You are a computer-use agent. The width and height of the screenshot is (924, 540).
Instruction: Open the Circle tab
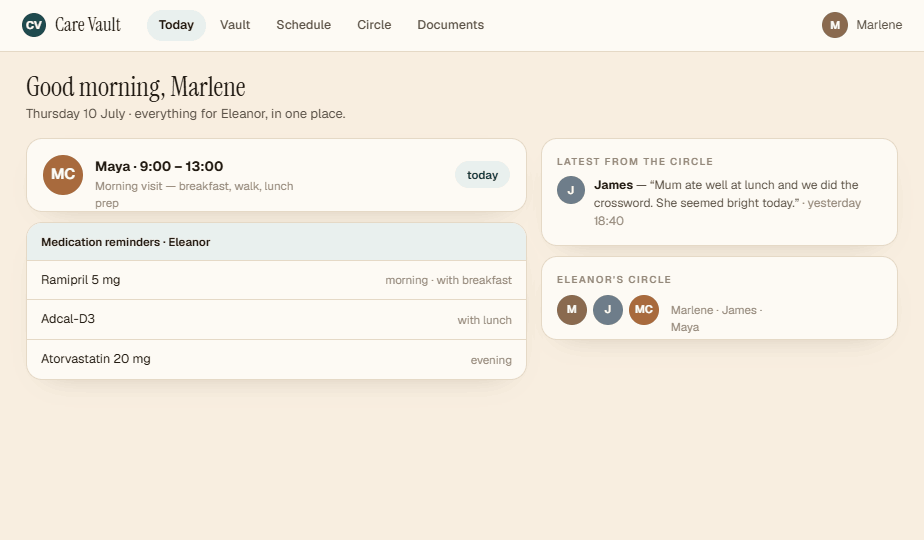point(374,25)
